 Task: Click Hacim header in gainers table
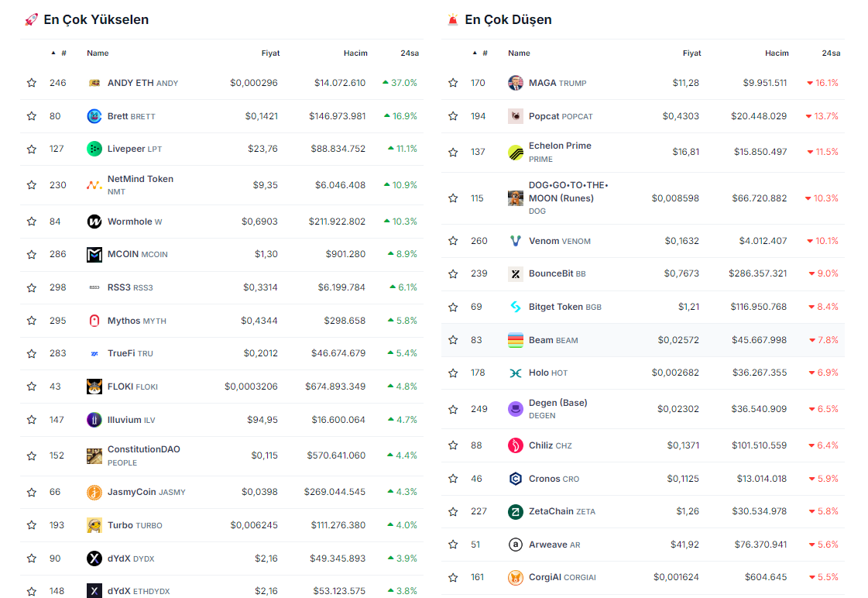click(355, 53)
